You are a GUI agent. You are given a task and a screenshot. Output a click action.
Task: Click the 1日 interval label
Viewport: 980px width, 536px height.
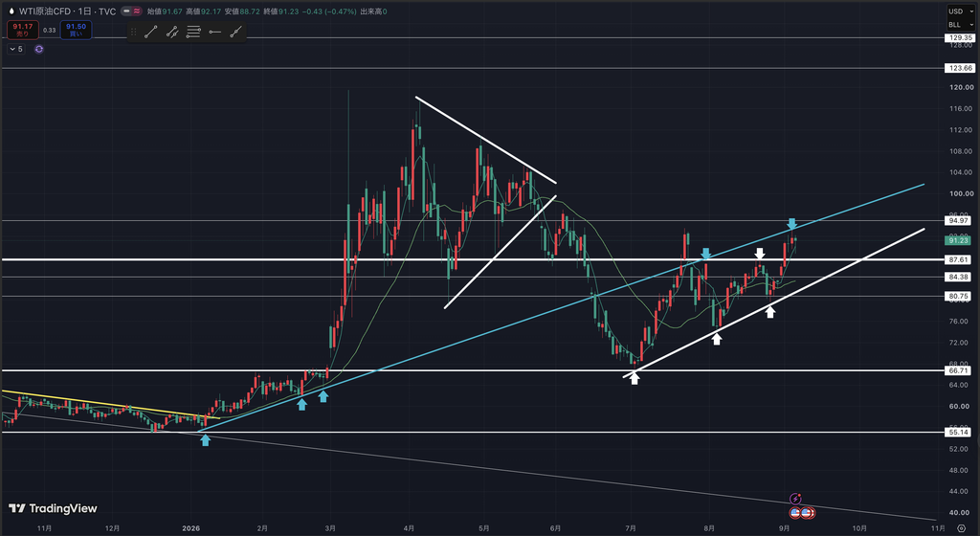(84, 11)
